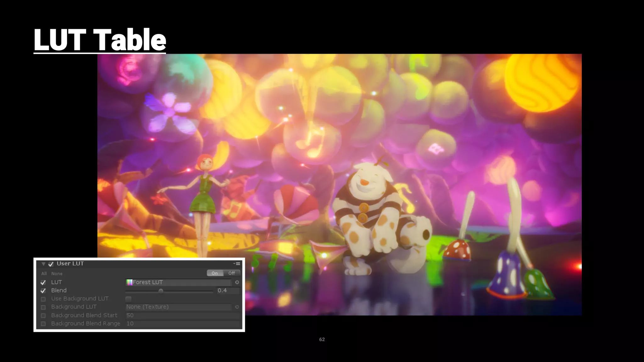This screenshot has height=362, width=644.
Task: Click the Forest LUT texture thumbnail
Action: click(129, 282)
